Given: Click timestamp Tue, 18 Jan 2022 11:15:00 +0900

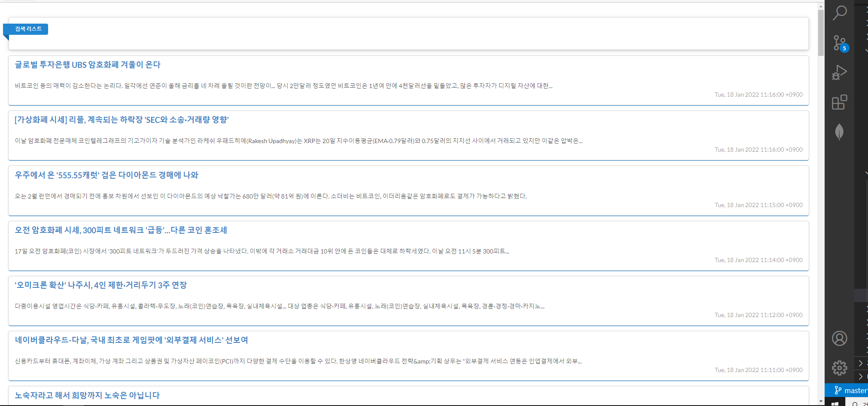Looking at the screenshot, I should [x=758, y=205].
